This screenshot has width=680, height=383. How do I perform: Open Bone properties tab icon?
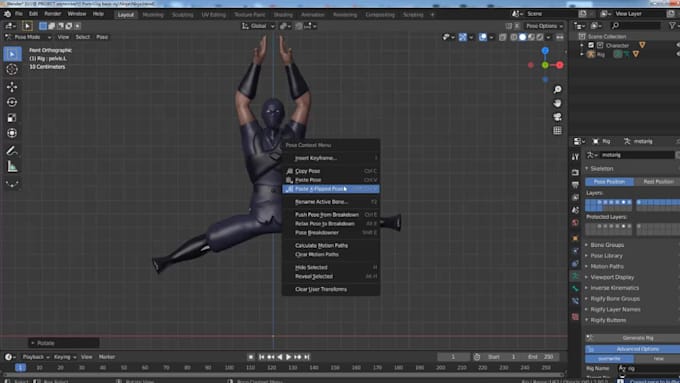575,288
